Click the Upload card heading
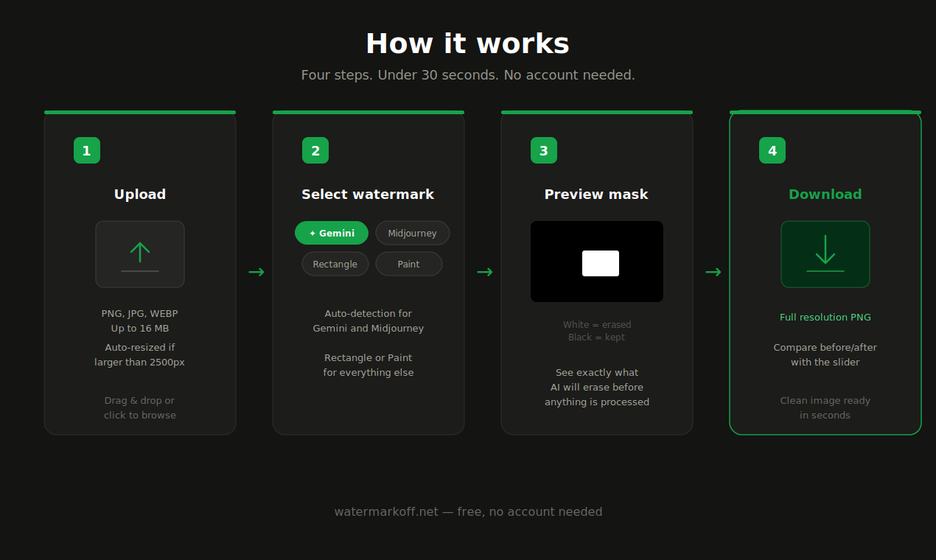This screenshot has width=936, height=560. click(140, 195)
